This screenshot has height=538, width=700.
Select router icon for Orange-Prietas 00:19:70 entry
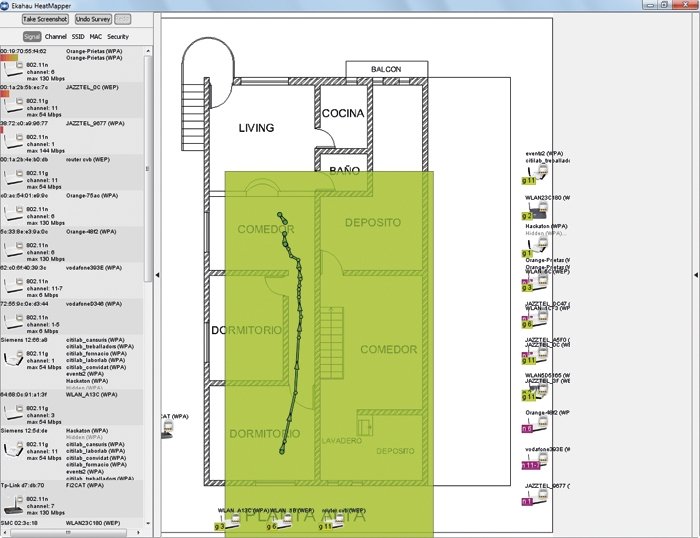pyautogui.click(x=12, y=71)
